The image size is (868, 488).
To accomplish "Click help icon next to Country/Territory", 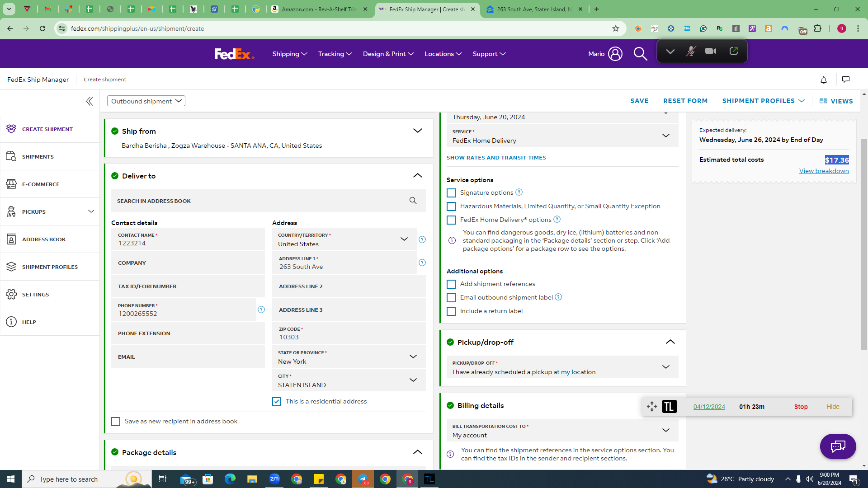I will pyautogui.click(x=422, y=239).
